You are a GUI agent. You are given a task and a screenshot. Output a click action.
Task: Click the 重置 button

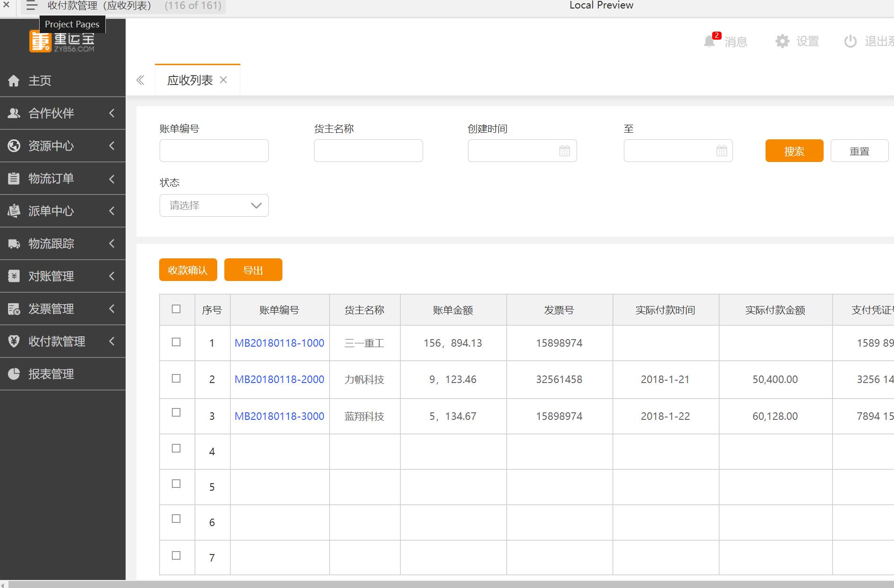click(x=859, y=151)
